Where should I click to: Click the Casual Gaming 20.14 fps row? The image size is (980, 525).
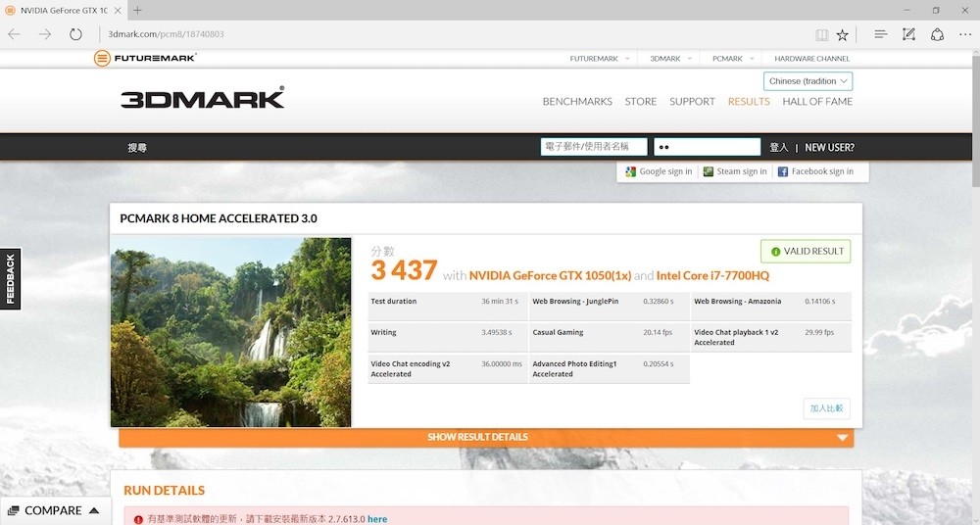610,338
